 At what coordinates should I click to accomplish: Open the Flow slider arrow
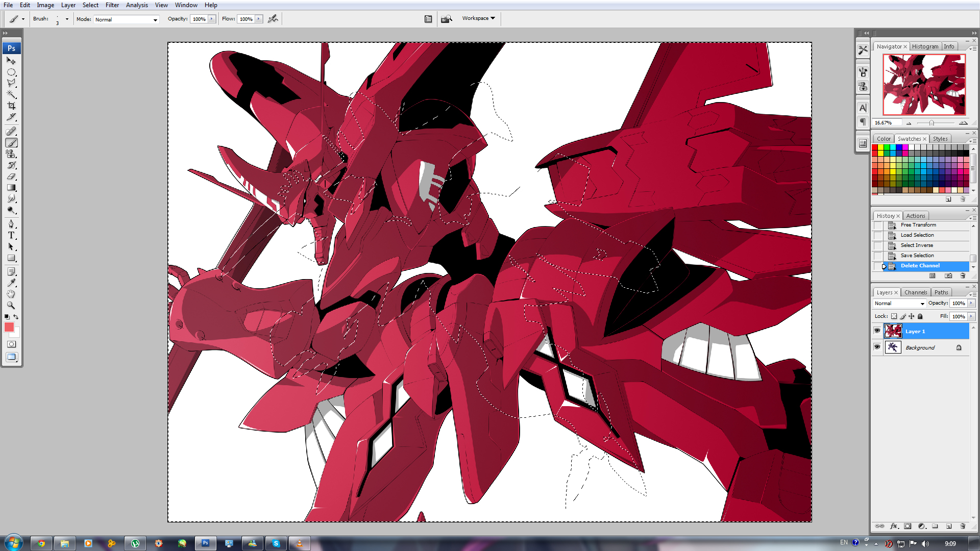point(259,19)
